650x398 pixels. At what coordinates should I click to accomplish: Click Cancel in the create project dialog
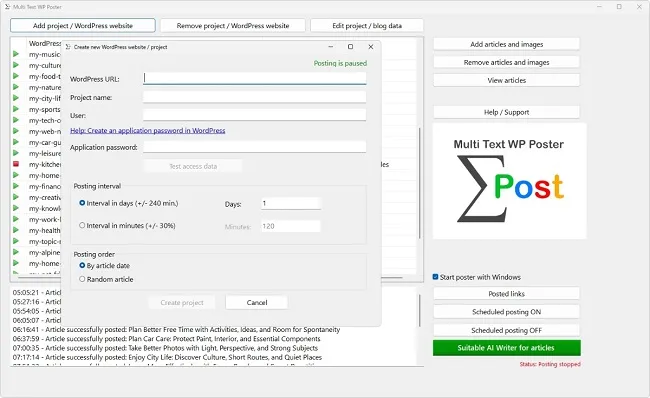257,302
